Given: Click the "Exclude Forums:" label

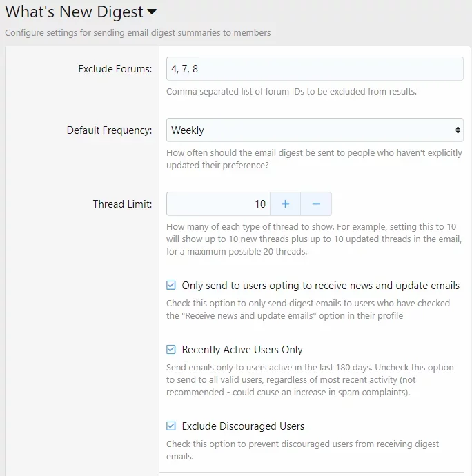Looking at the screenshot, I should (x=115, y=69).
